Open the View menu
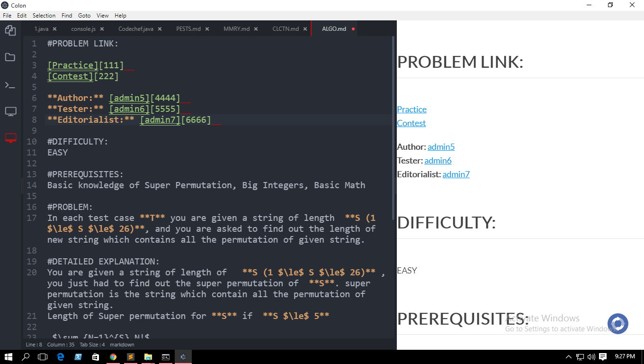 tap(102, 15)
